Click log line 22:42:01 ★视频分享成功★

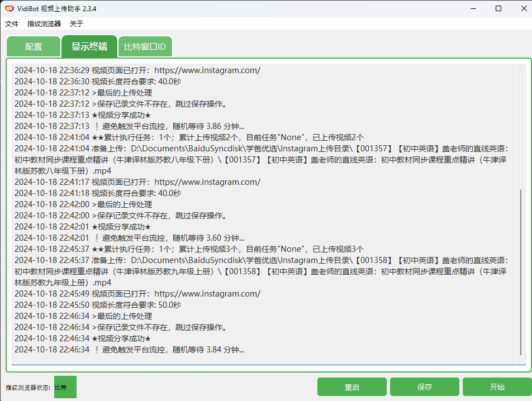click(x=83, y=227)
